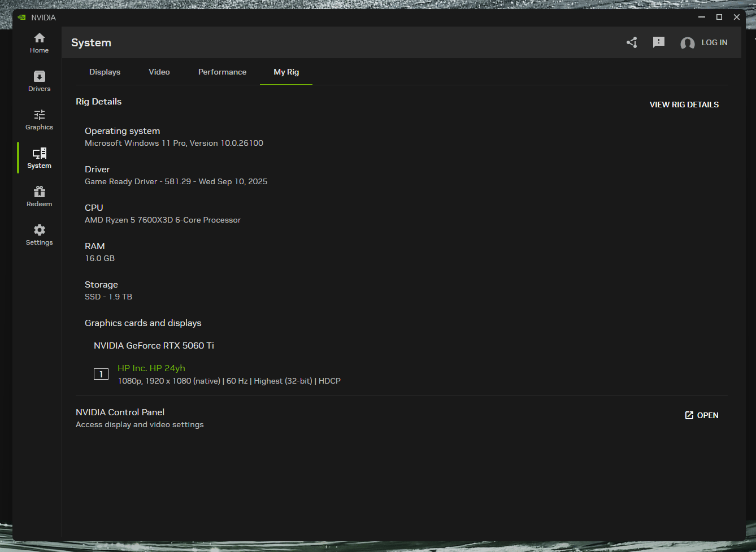The height and width of the screenshot is (552, 756).
Task: Click the send feedback icon
Action: pyautogui.click(x=659, y=42)
